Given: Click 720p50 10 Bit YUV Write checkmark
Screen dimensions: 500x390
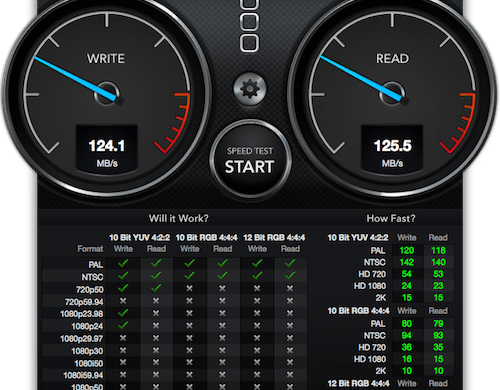Looking at the screenshot, I should (x=123, y=288).
